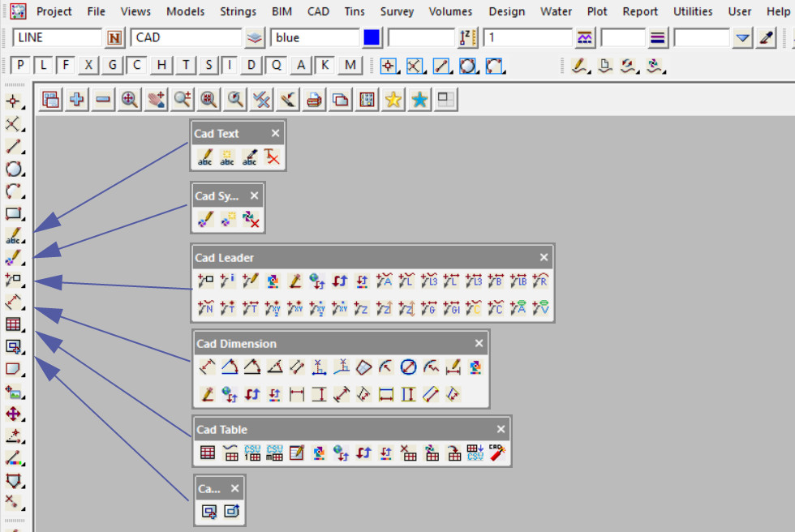
Task: Click the zoom in plus view button
Action: (x=77, y=99)
